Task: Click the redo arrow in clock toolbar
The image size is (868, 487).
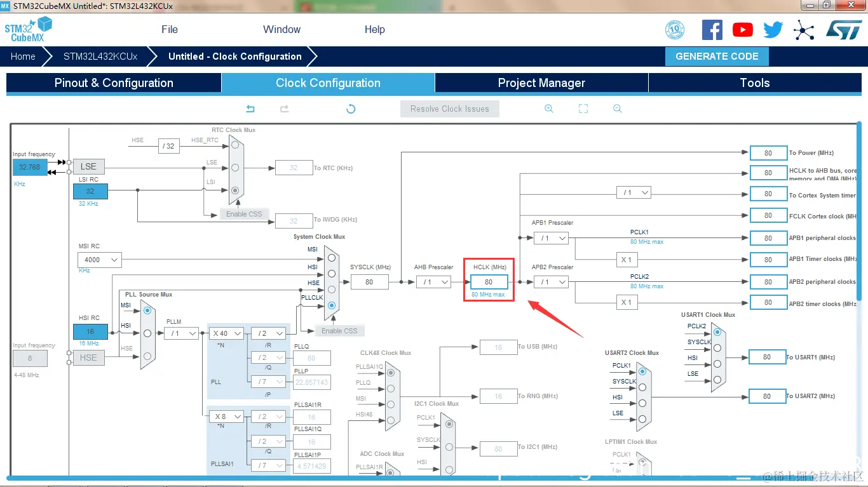Action: click(x=285, y=109)
